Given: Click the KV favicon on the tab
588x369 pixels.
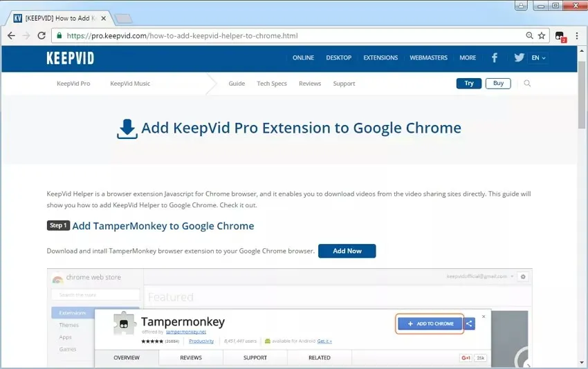Looking at the screenshot, I should [17, 18].
